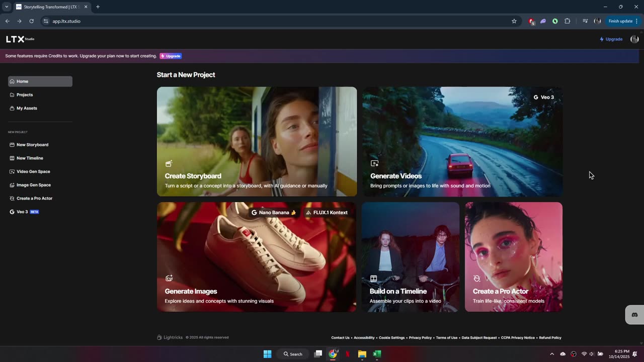Open the Chrome extensions puzzle icon
Screen dimensions: 644x362
point(568,21)
